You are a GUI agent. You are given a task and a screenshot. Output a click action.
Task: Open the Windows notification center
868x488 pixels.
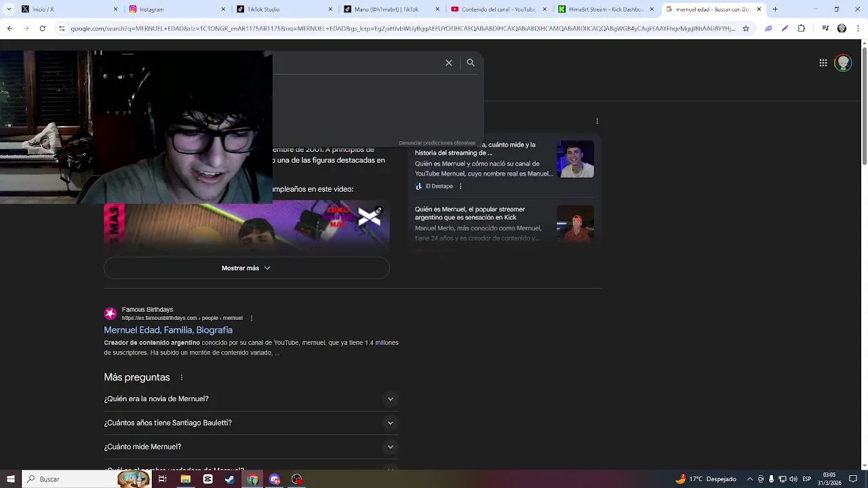coord(853,479)
